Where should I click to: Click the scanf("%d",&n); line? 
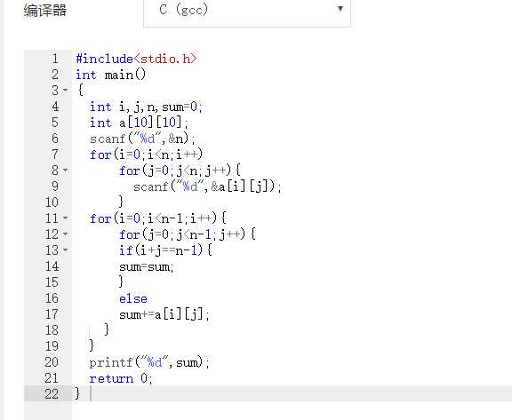click(143, 139)
